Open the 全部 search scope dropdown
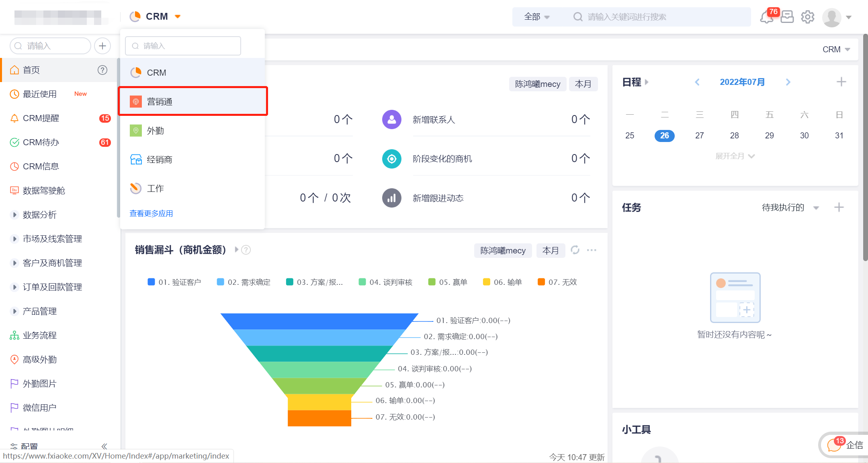This screenshot has height=463, width=868. (x=536, y=17)
